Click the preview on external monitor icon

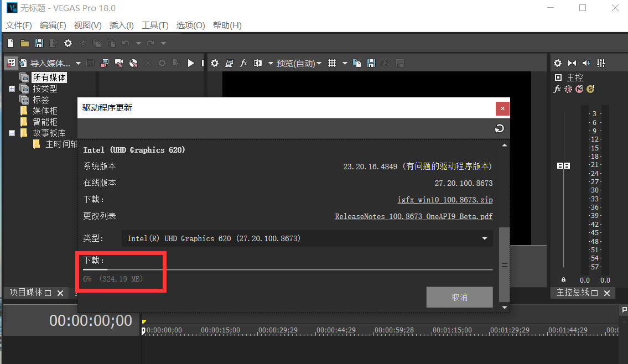(229, 63)
